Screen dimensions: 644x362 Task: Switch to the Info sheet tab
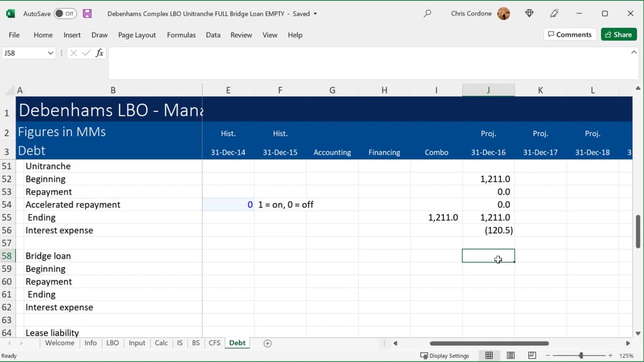pos(91,343)
